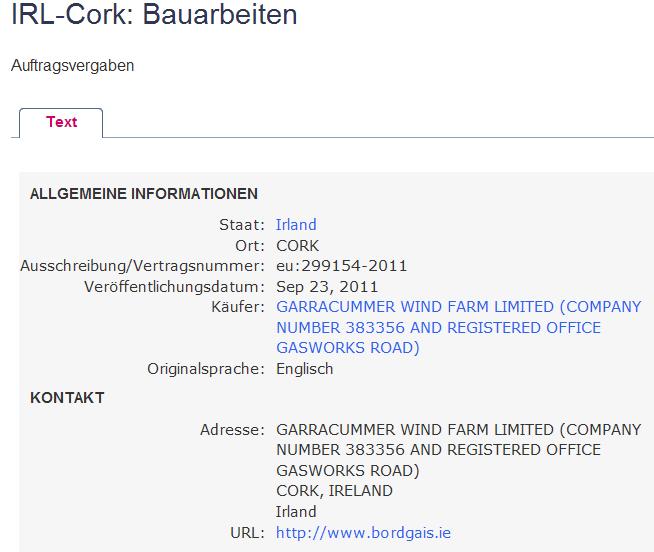Click the URL label in Kontakt section
This screenshot has height=552, width=654.
click(x=248, y=533)
